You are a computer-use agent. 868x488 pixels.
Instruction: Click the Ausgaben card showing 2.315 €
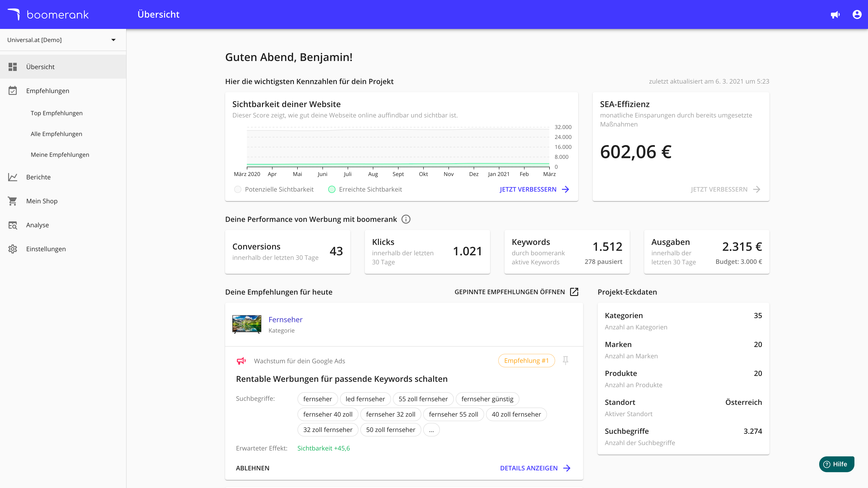707,252
